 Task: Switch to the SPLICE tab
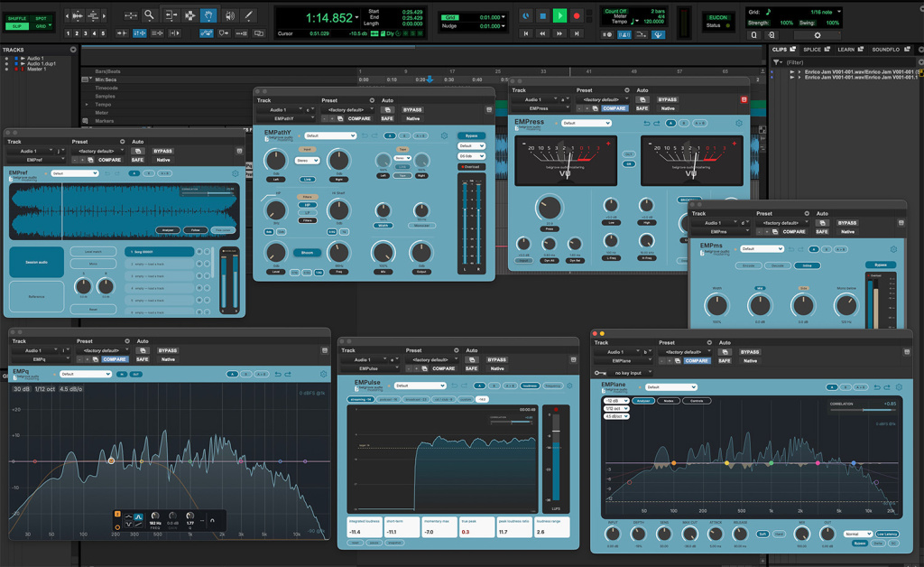(x=816, y=50)
